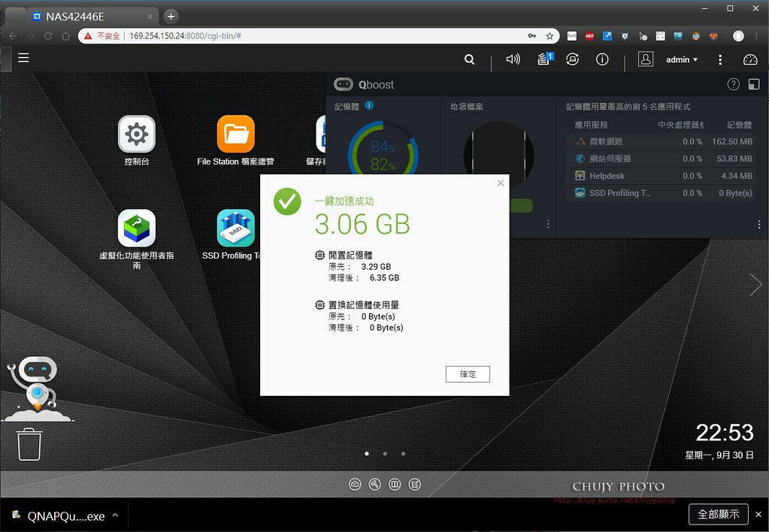769x532 pixels.
Task: Open options dots in 垃圾檔案 section
Action: tap(548, 224)
